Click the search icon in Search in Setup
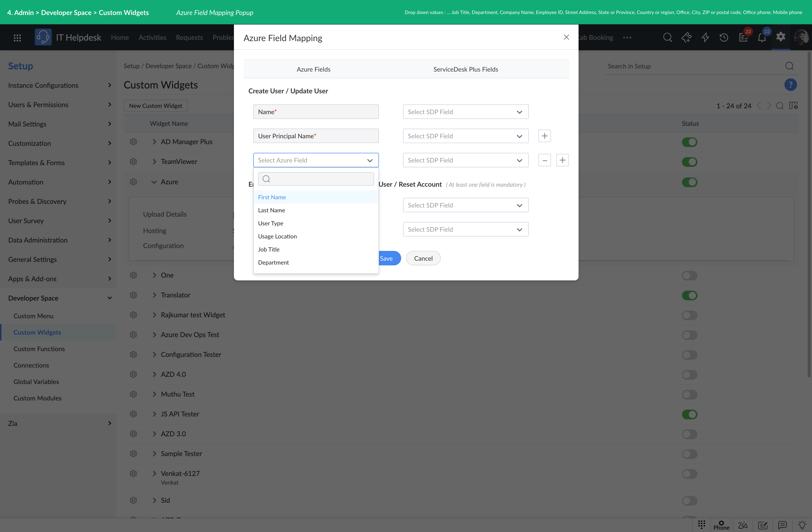Image resolution: width=812 pixels, height=532 pixels. coord(790,66)
